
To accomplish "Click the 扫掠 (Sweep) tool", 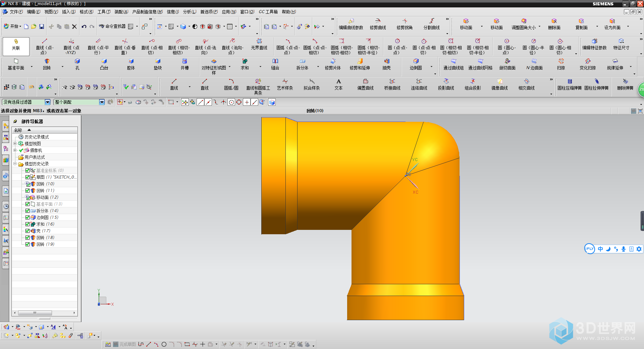I will (x=561, y=64).
